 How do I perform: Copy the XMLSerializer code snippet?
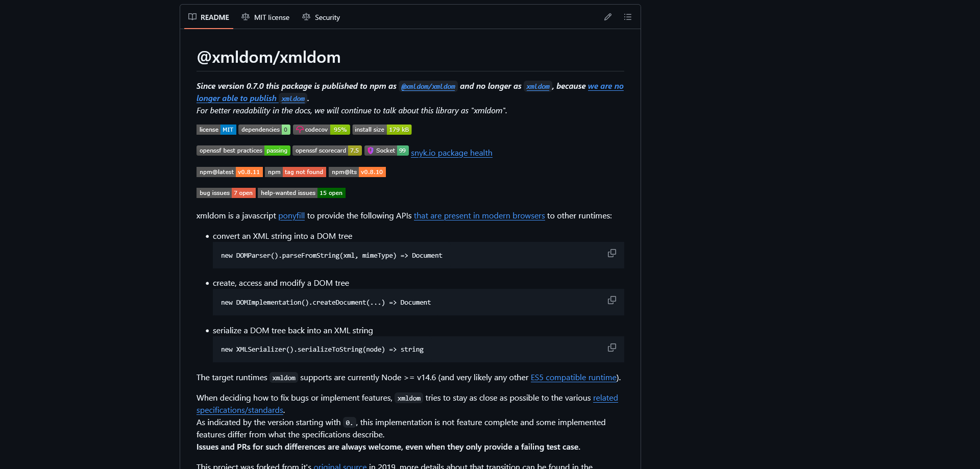[x=611, y=348]
